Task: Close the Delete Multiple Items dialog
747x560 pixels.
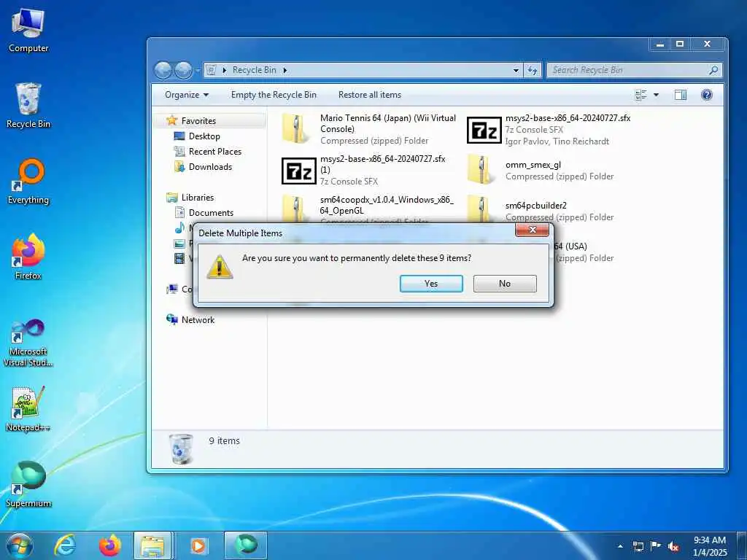Action: point(532,230)
